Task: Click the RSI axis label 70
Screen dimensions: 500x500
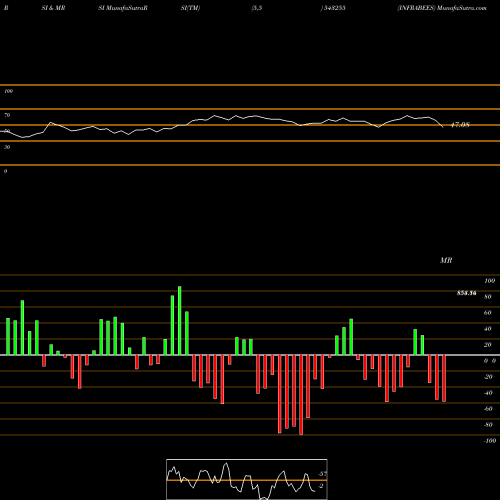Action: tap(7, 115)
